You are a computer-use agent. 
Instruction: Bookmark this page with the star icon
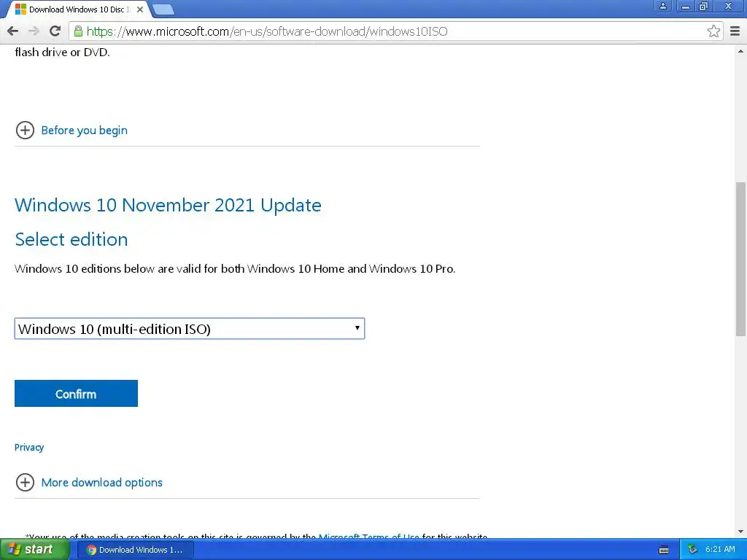click(713, 31)
